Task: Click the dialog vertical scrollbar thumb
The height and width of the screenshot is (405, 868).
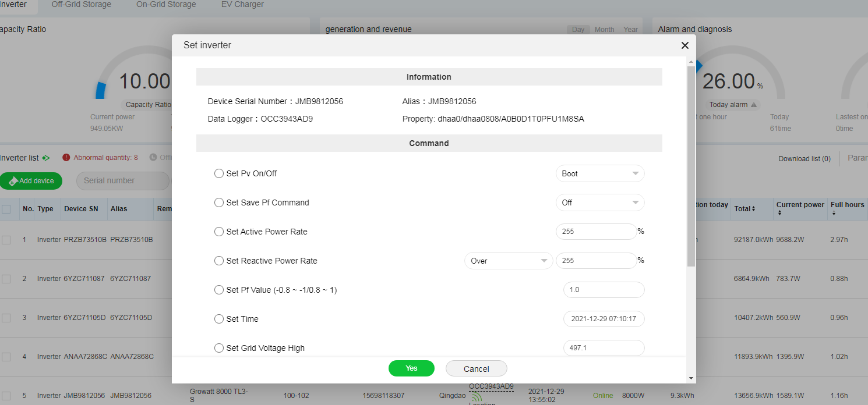Action: pyautogui.click(x=691, y=166)
